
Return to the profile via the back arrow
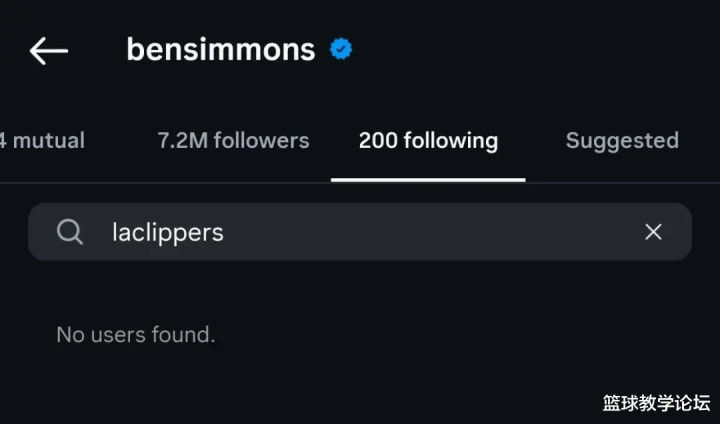point(49,51)
